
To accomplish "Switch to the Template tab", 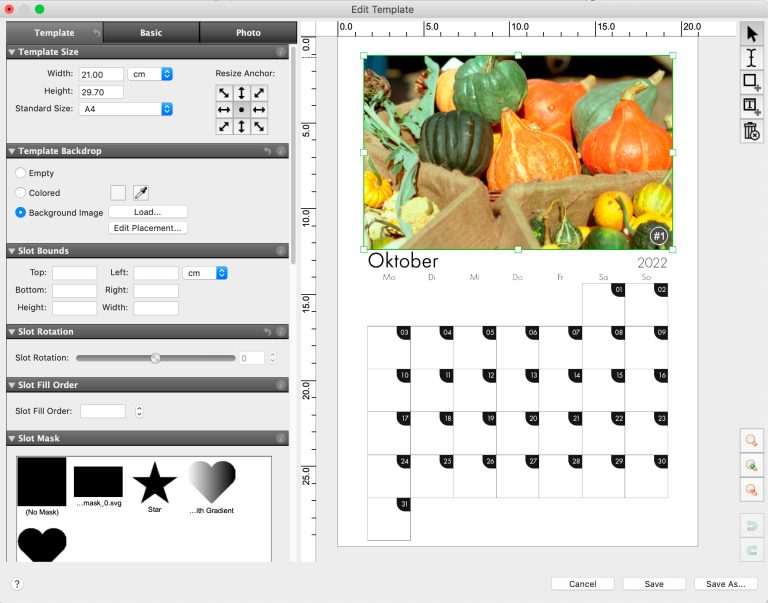I will pos(54,33).
